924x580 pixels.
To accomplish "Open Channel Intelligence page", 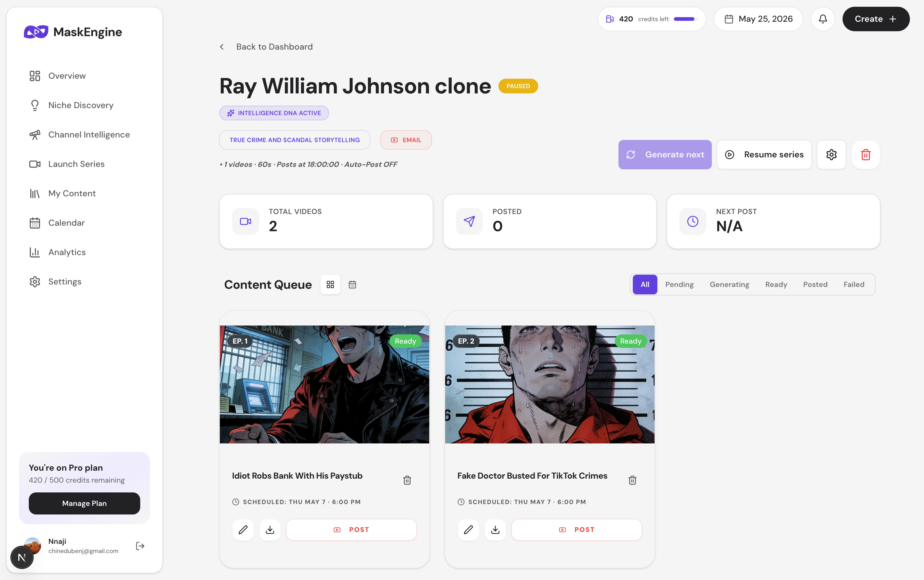I will (85, 135).
